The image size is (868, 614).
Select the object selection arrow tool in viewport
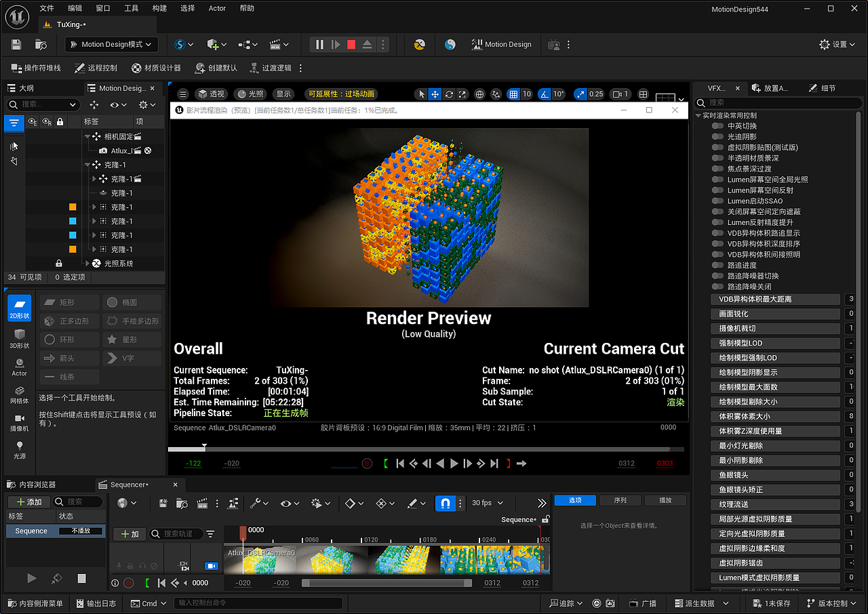tap(421, 94)
